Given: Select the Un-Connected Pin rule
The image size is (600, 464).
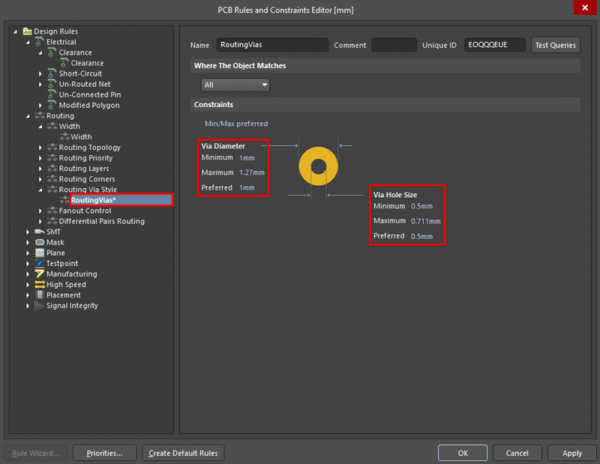Looking at the screenshot, I should point(90,94).
